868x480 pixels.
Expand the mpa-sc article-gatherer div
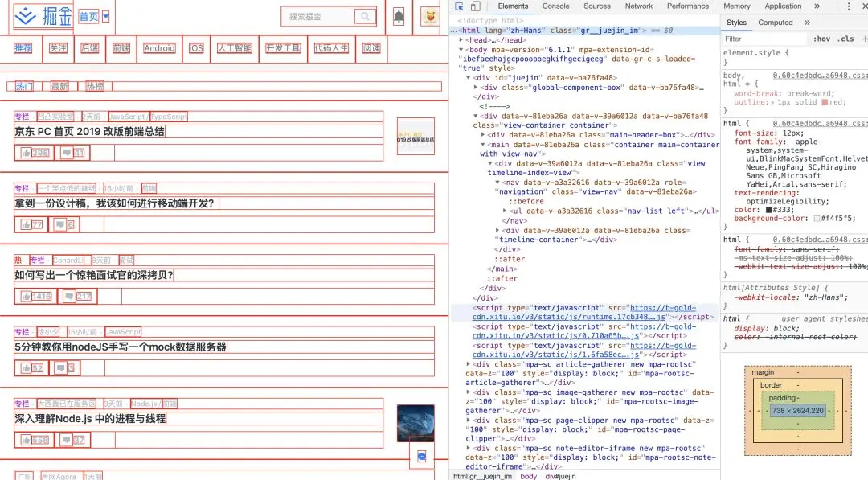[x=469, y=364]
